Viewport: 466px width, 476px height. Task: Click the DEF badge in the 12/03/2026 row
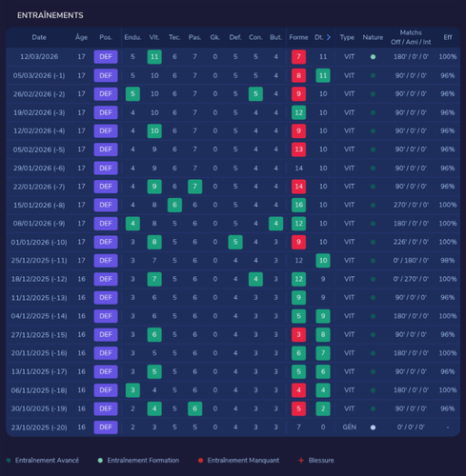[106, 57]
